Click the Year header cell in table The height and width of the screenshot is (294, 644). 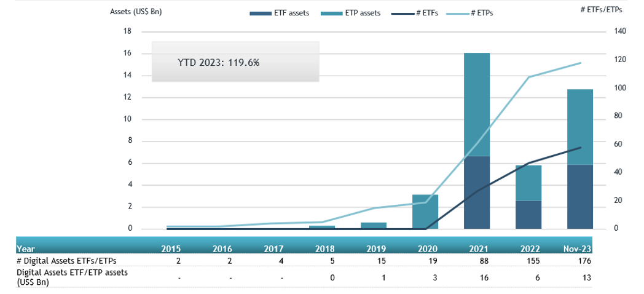[26, 249]
